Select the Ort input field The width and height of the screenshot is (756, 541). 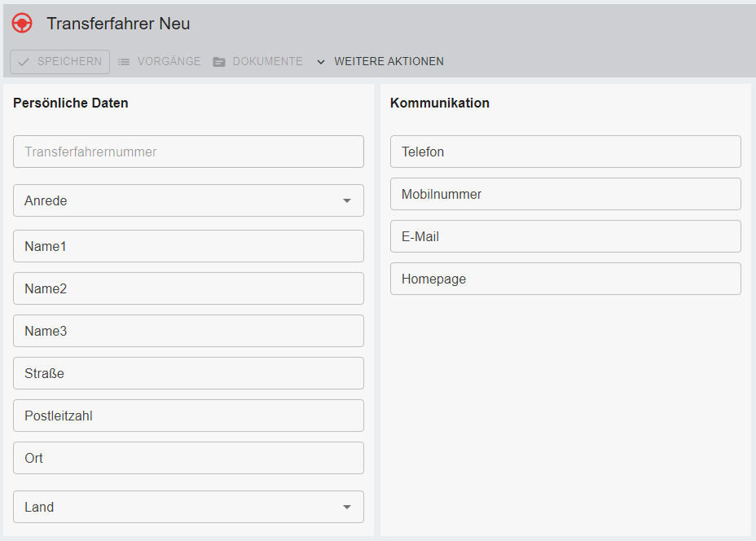point(188,458)
